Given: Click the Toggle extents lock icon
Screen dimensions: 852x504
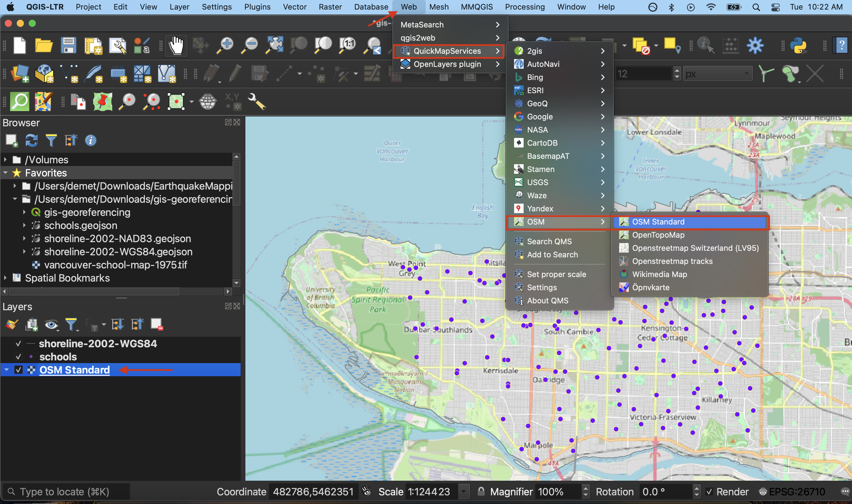Looking at the screenshot, I should point(481,491).
